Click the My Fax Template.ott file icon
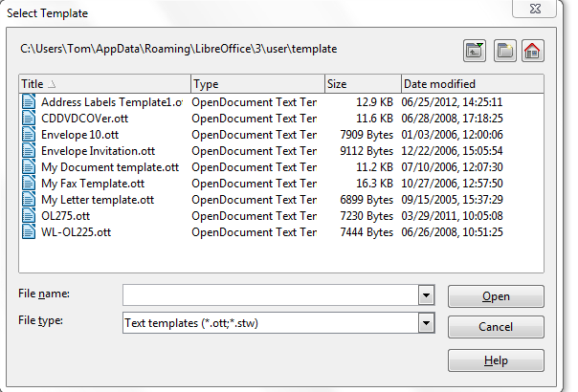This screenshot has width=578, height=392. (x=29, y=183)
